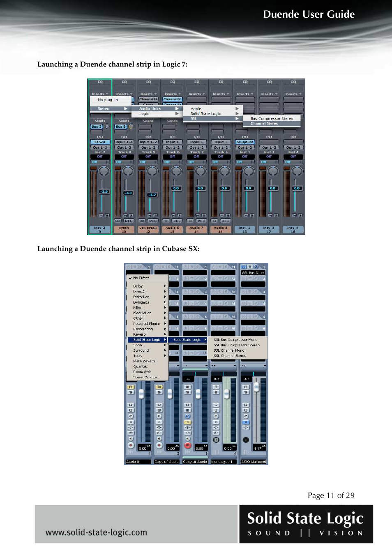This screenshot has width=392, height=555.
Task: Click the blue inserts state icon on ASIO Multimedia channel
Action: [246, 422]
